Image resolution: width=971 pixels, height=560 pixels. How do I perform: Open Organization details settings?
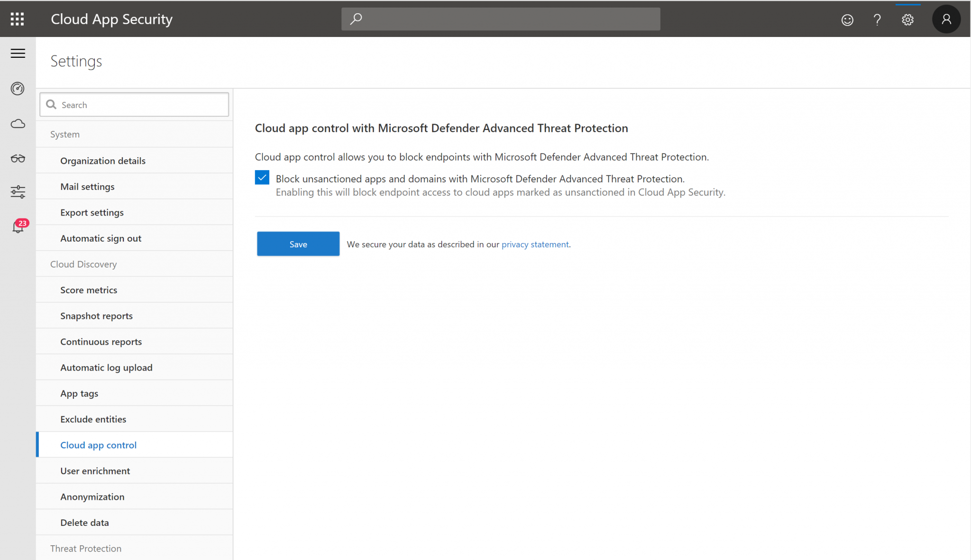tap(102, 161)
